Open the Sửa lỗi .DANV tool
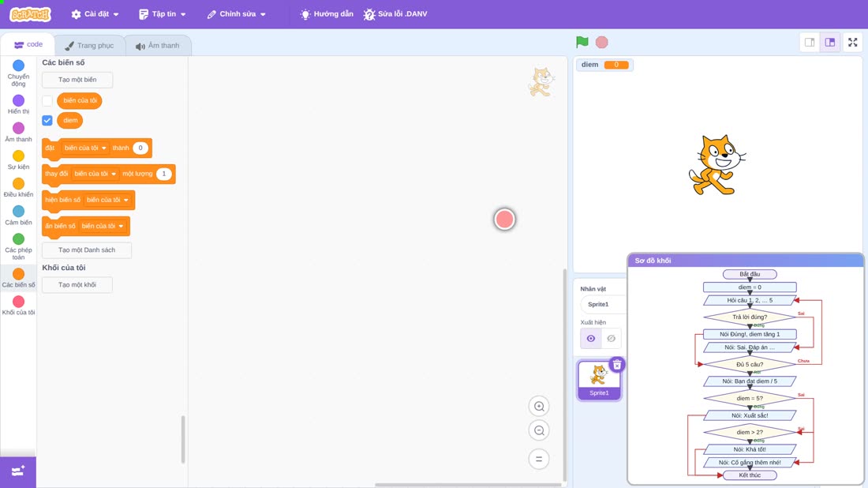Screen dimensions: 868x488 point(395,14)
